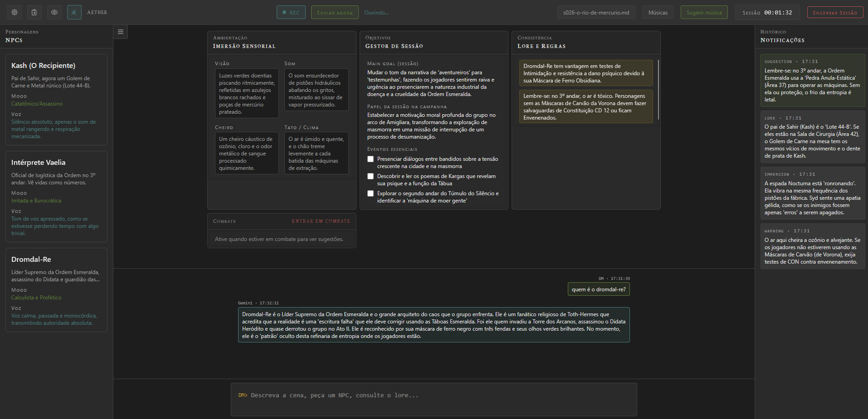This screenshot has width=868, height=419.
Task: Check the 'Explorar o segundo andar do Túmulo' event
Action: [x=371, y=193]
